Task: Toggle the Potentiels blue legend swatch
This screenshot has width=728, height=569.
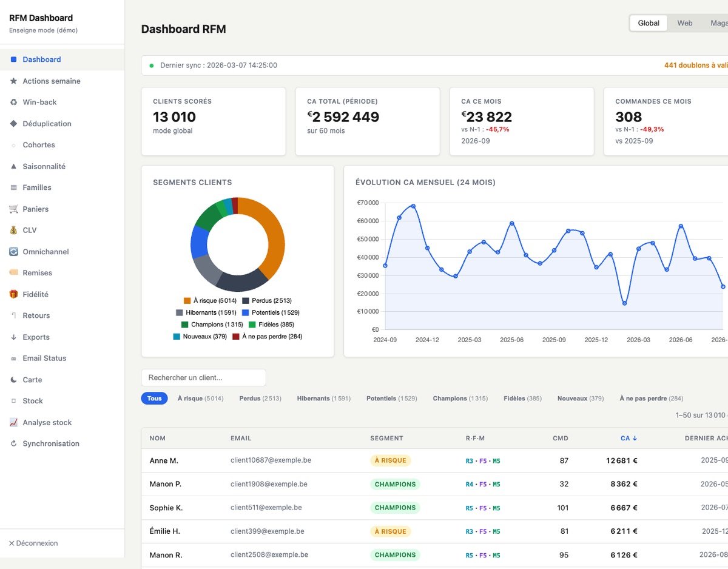Action: [246, 312]
